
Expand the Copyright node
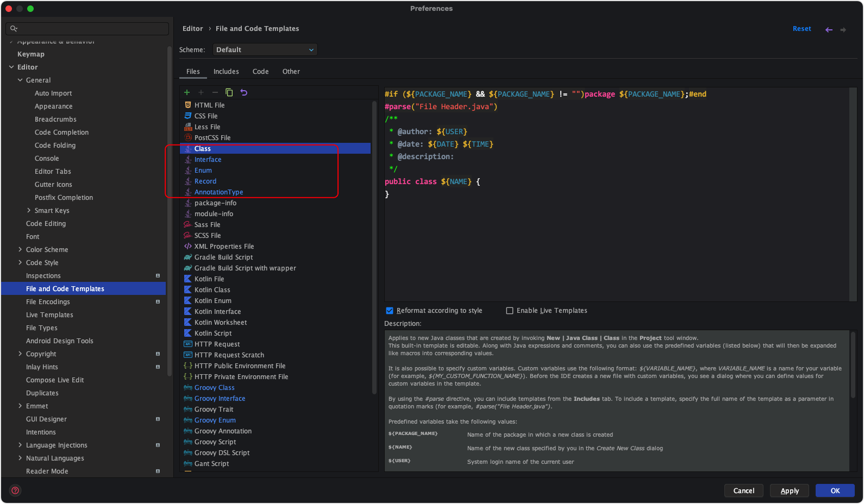tap(20, 354)
